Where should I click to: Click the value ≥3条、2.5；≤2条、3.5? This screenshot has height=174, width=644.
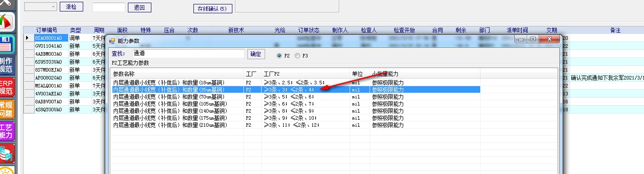[x=295, y=82]
